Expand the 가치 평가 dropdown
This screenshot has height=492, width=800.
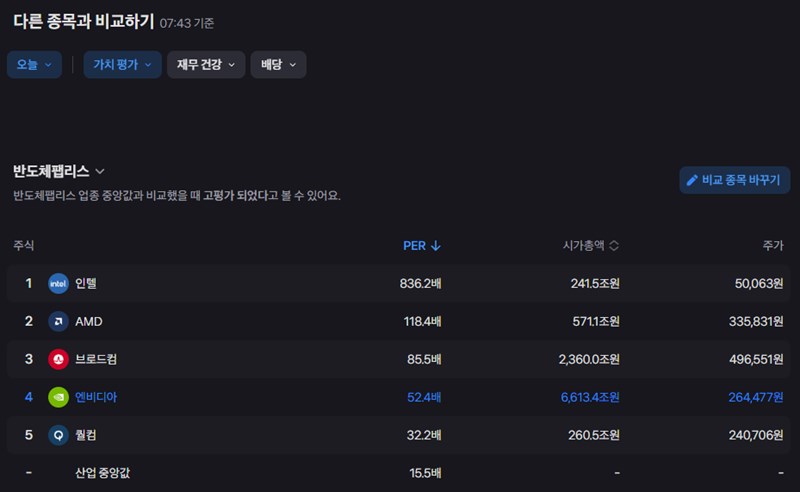[122, 65]
